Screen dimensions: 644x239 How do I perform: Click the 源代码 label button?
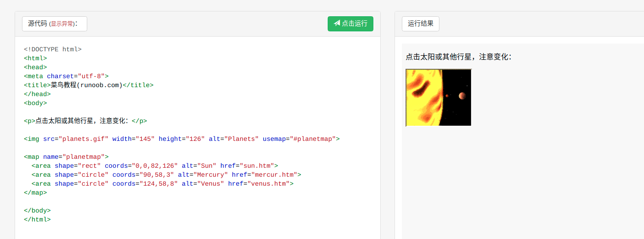point(55,24)
